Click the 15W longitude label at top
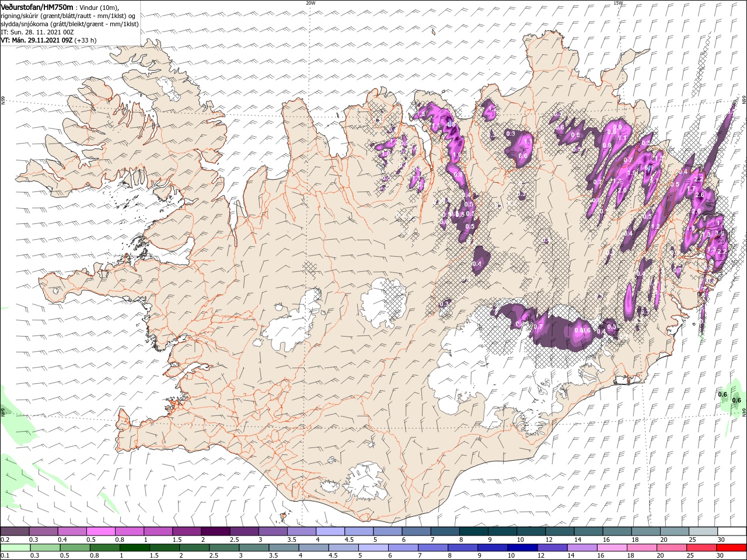Screen dimensions: 747x560 coord(618,3)
